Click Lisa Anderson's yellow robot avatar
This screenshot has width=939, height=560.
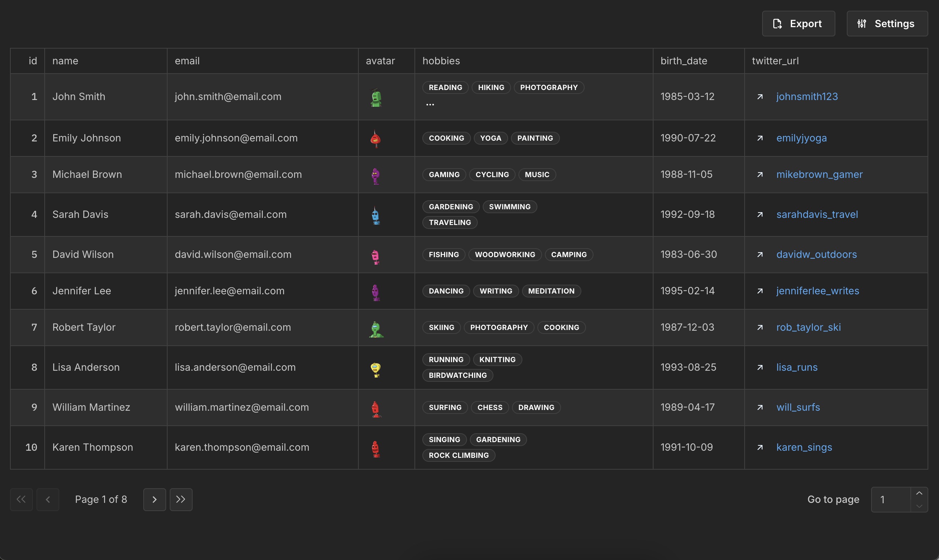(376, 369)
